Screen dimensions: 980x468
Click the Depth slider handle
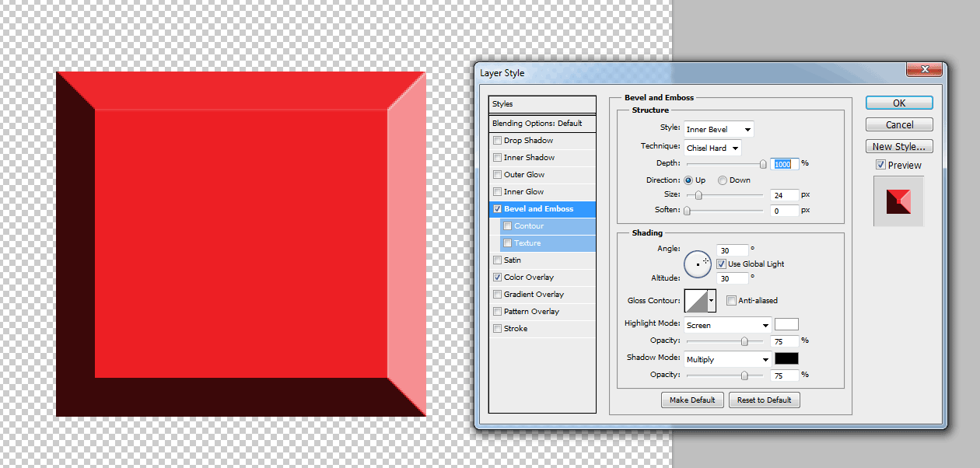coord(763,164)
